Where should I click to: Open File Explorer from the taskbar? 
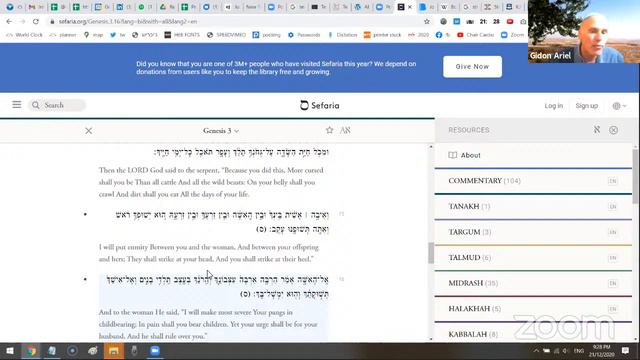pos(113,351)
